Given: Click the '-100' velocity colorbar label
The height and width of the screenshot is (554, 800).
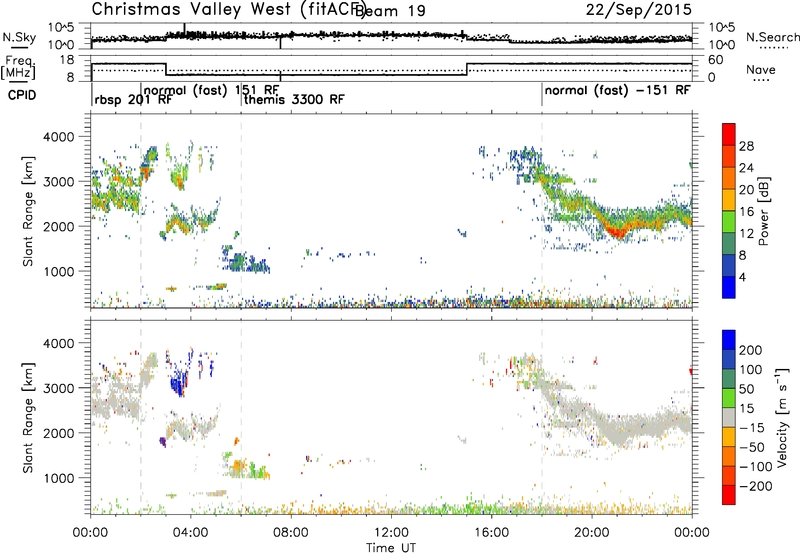Looking at the screenshot, I should coord(756,466).
